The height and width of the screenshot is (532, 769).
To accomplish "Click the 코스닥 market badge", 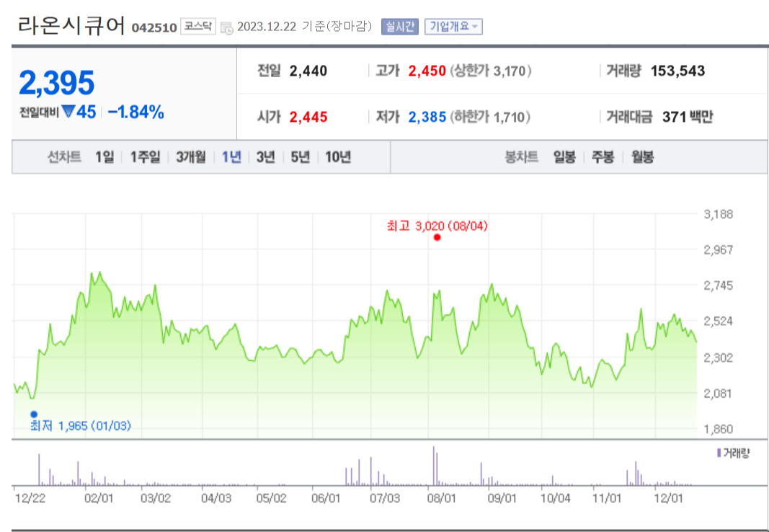I will [198, 27].
